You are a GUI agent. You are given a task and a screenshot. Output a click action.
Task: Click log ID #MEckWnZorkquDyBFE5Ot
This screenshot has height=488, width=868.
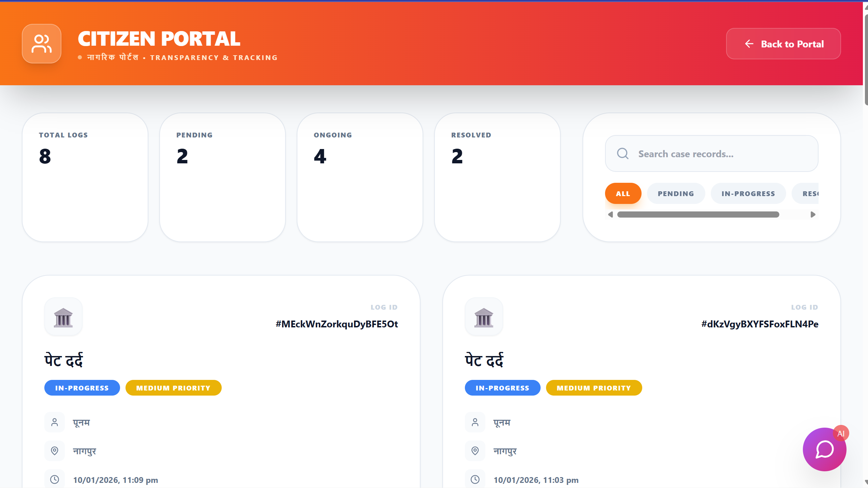337,324
